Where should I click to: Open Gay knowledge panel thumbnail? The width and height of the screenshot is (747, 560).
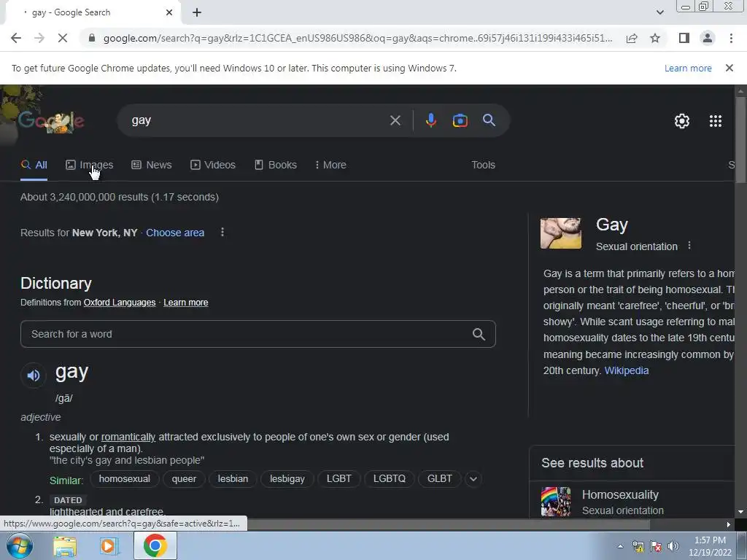point(561,233)
